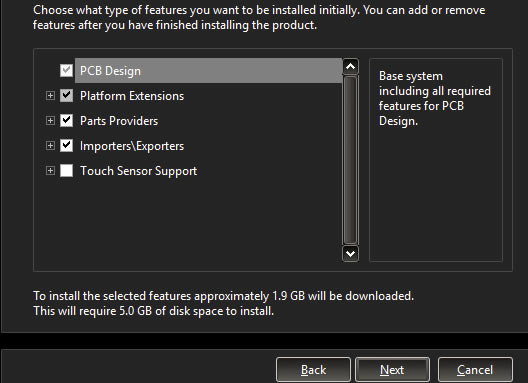
Task: Click the feature list scrollbar thumb
Action: tap(351, 160)
